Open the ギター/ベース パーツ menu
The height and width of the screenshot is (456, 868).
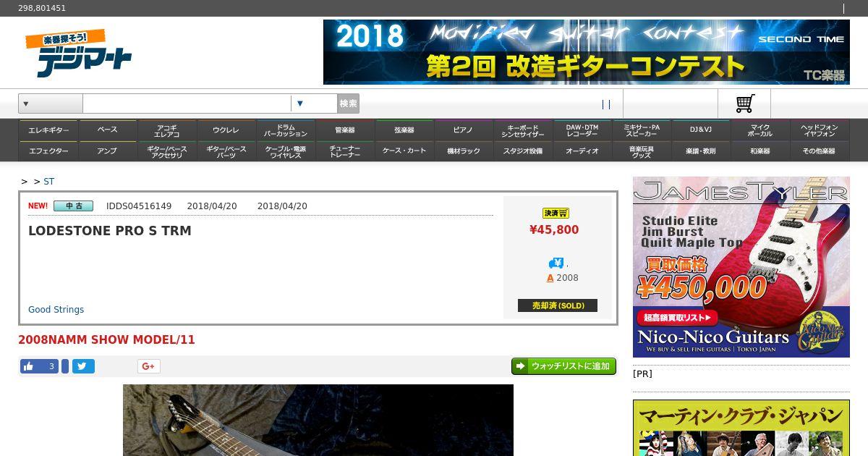226,151
